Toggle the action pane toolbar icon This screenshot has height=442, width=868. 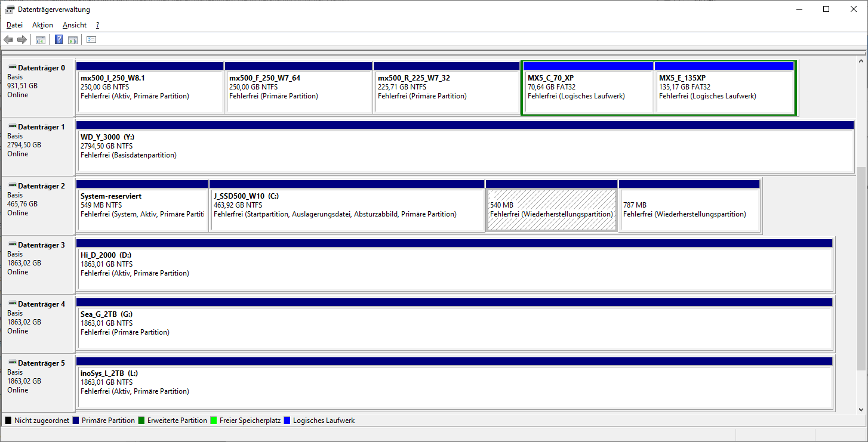point(73,40)
